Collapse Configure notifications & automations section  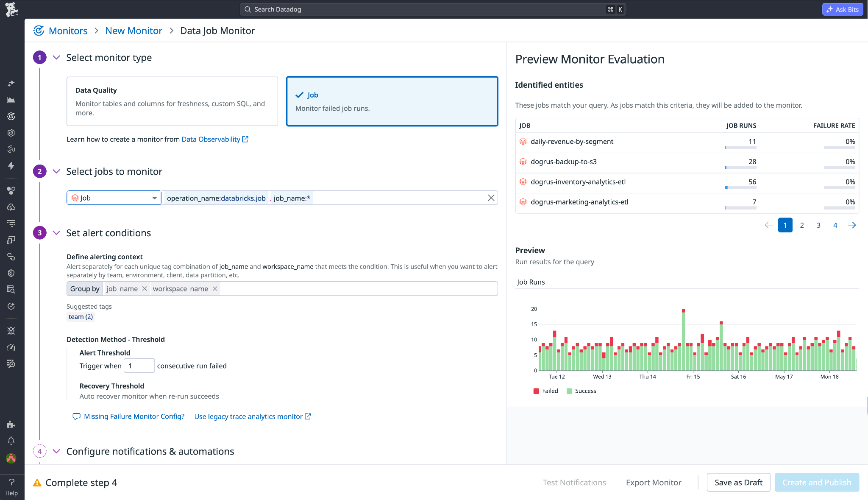pyautogui.click(x=56, y=451)
